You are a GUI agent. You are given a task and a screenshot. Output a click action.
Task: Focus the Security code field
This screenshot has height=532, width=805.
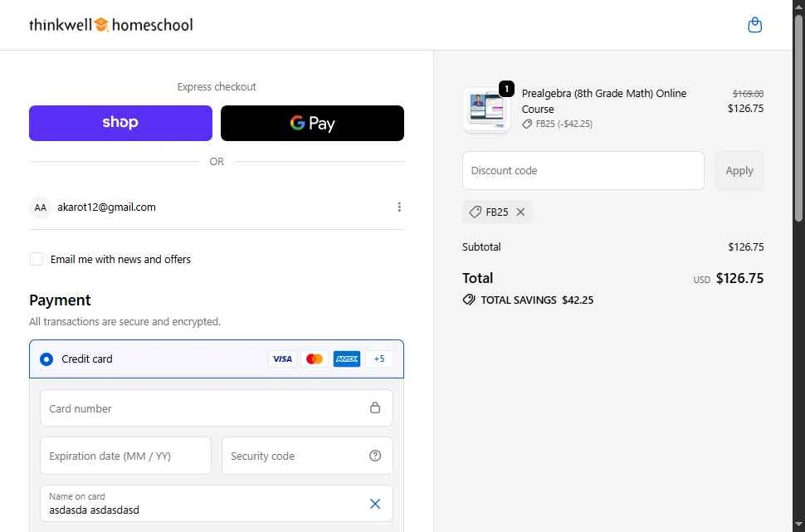pos(307,456)
